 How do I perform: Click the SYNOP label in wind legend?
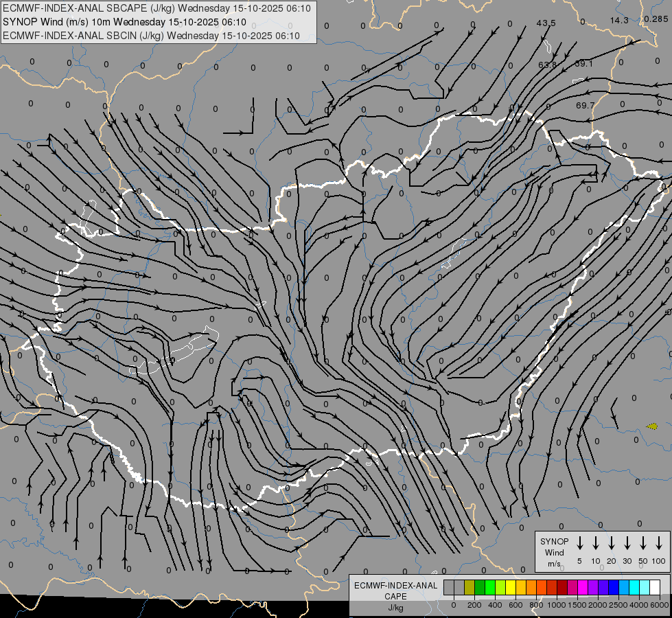[554, 541]
